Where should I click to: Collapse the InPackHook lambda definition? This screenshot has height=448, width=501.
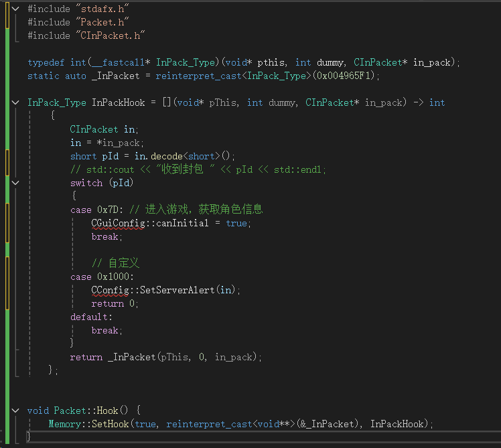tap(16, 102)
